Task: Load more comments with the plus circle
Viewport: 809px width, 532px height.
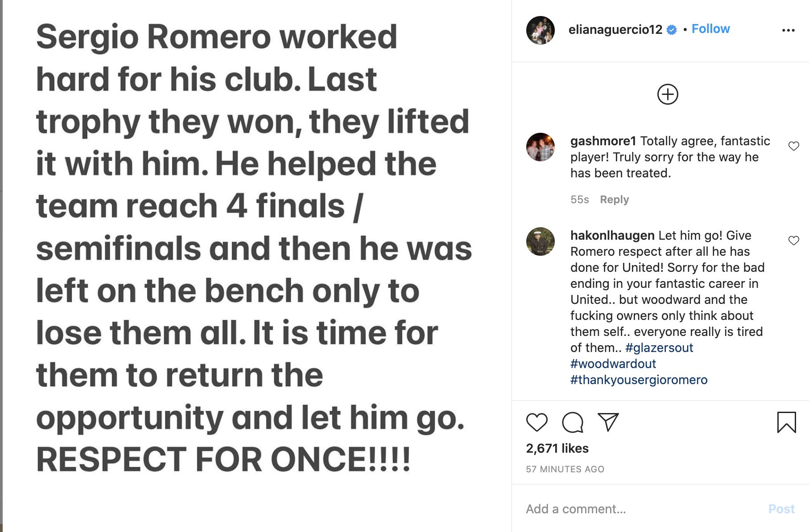Action: tap(668, 94)
